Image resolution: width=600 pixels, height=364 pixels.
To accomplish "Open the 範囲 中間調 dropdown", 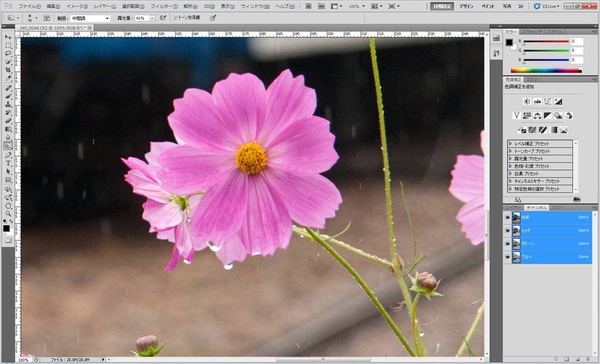I will (x=90, y=18).
